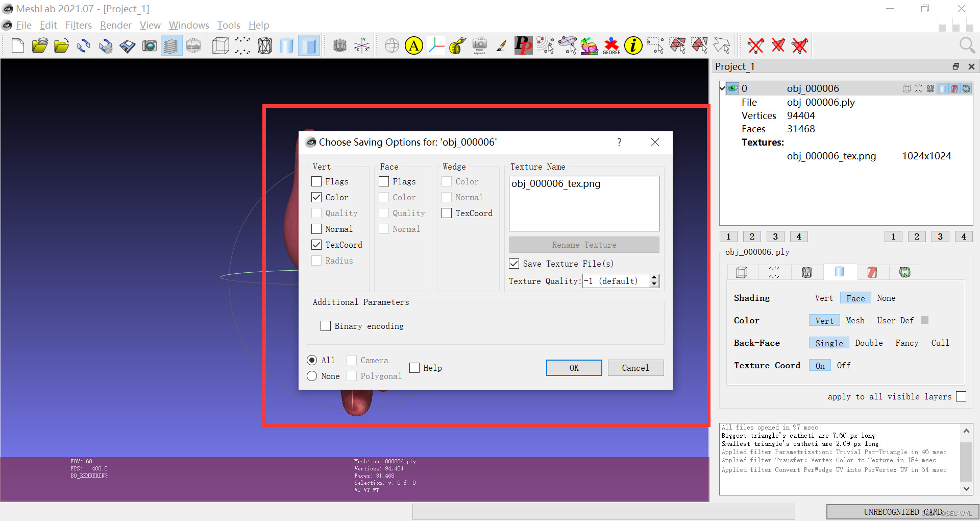Click the grid background toolbar icon
The width and height of the screenshot is (980, 521).
tap(340, 46)
